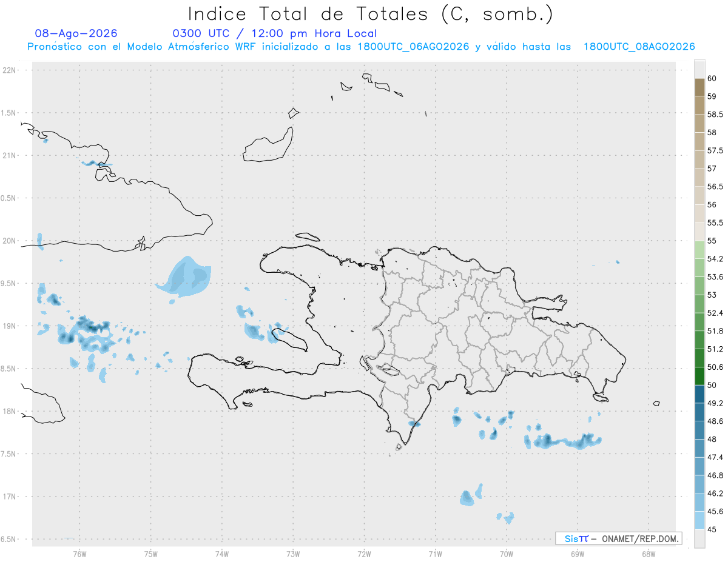Viewport: 728px width, 562px height.
Task: Click the '60' colorbar scale label
Action: tap(712, 78)
